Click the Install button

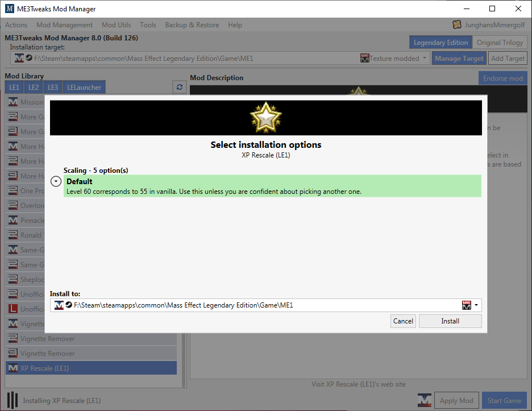[x=450, y=321]
